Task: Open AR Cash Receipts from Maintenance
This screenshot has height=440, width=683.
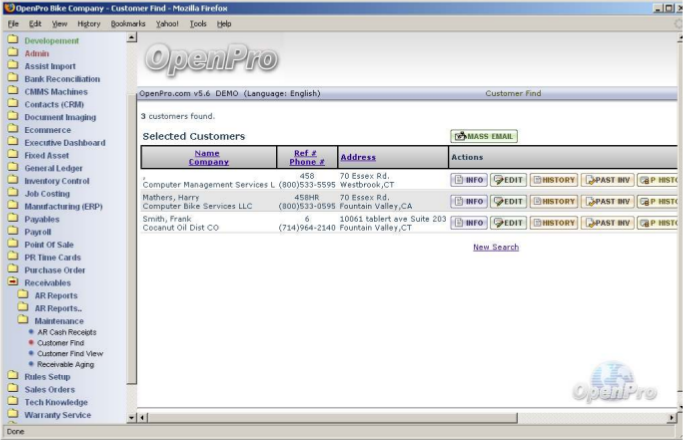Action: pyautogui.click(x=67, y=332)
